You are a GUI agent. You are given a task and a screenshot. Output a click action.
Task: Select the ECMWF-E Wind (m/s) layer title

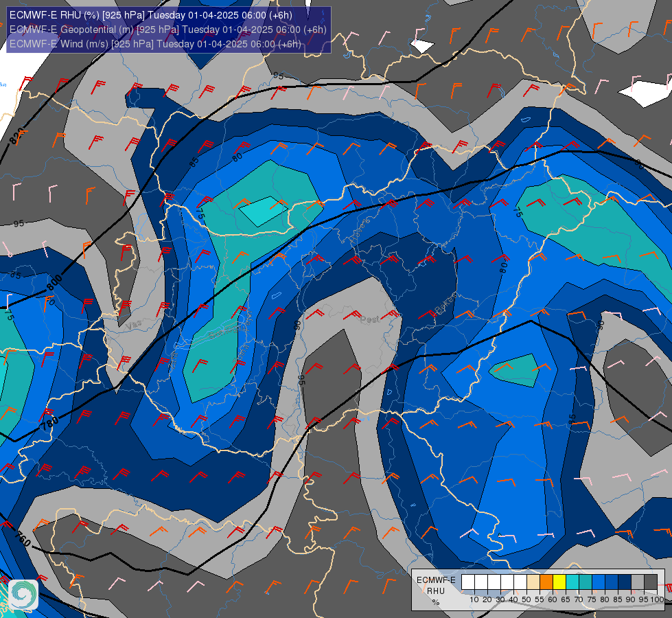coord(155,44)
